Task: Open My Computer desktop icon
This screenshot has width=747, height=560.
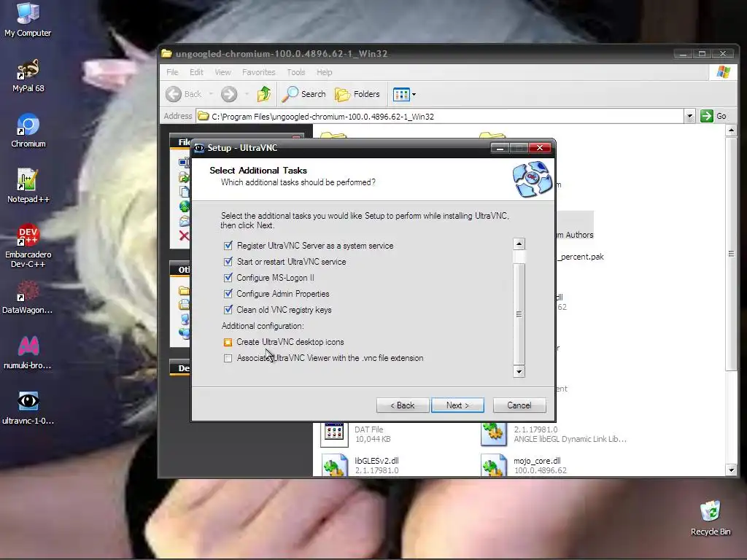Action: coord(28,20)
